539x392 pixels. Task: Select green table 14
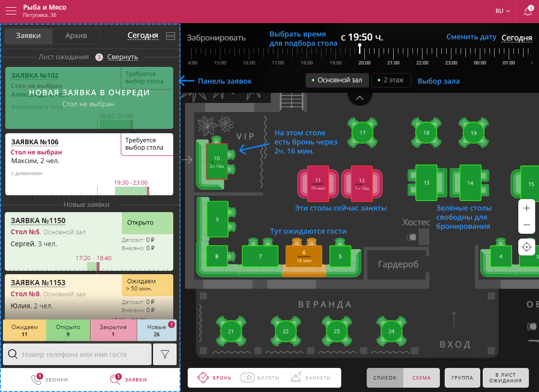pos(470,183)
